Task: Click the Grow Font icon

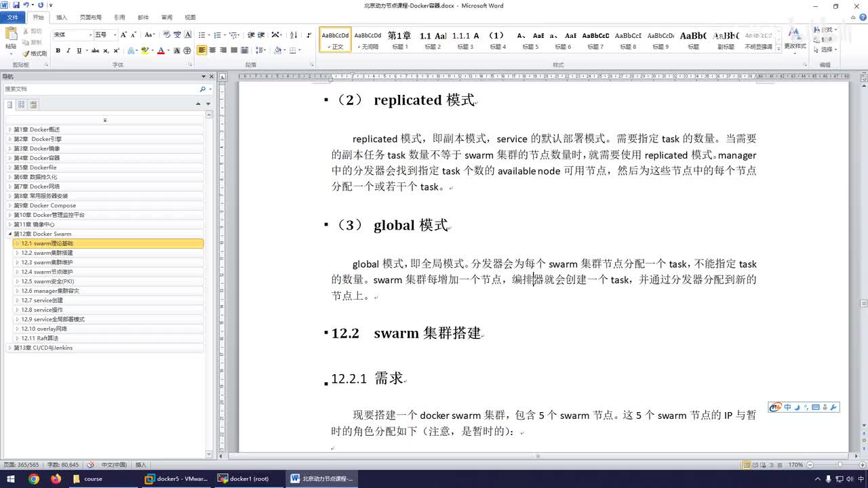Action: pos(123,35)
